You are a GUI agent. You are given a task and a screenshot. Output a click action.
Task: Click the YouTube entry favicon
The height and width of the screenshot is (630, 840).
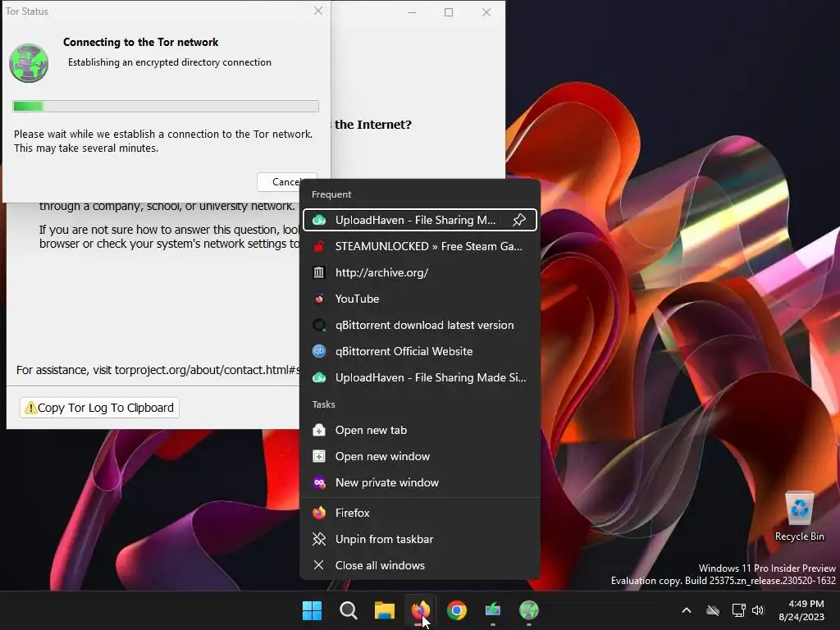pyautogui.click(x=319, y=299)
